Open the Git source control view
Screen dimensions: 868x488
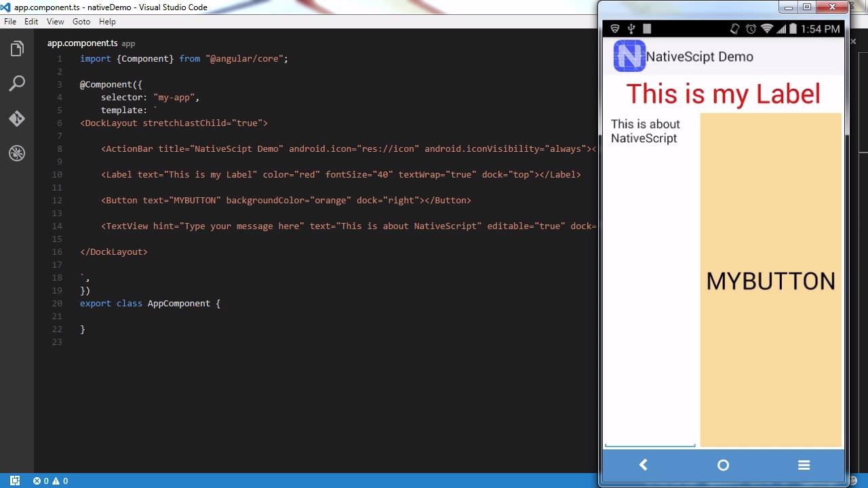click(17, 119)
